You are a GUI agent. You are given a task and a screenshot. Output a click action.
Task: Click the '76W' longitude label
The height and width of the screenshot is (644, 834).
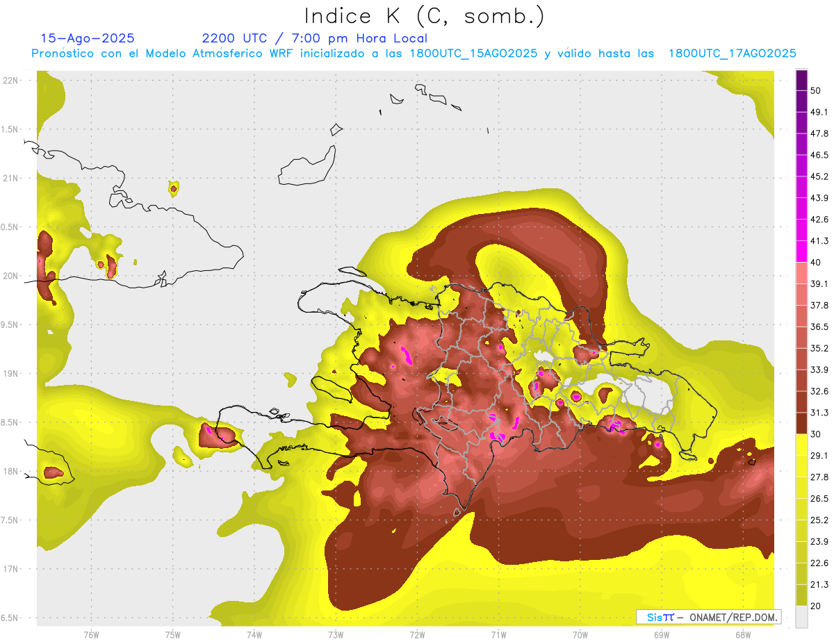(91, 634)
